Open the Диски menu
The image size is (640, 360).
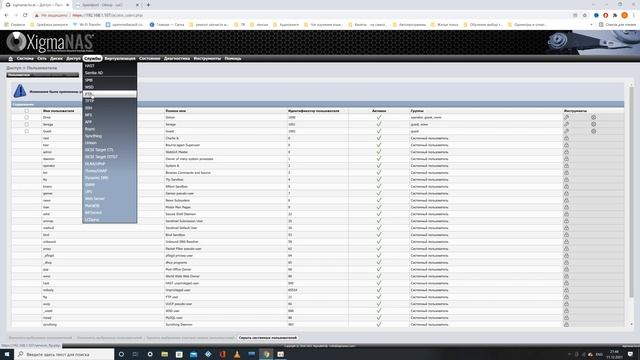pos(56,58)
